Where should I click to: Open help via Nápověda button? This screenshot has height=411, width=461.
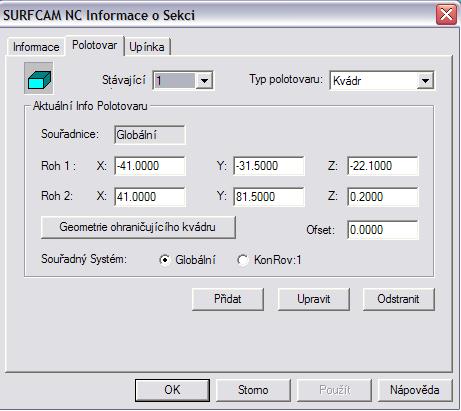[415, 390]
